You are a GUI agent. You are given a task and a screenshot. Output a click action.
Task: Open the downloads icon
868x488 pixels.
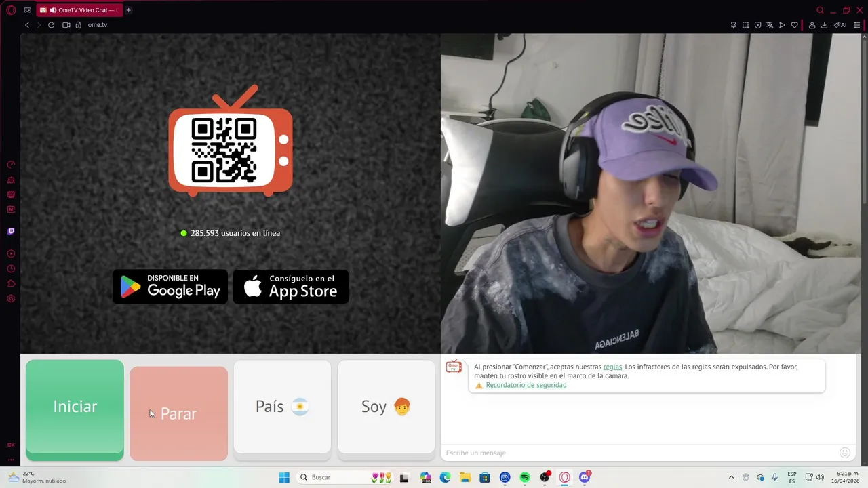824,25
